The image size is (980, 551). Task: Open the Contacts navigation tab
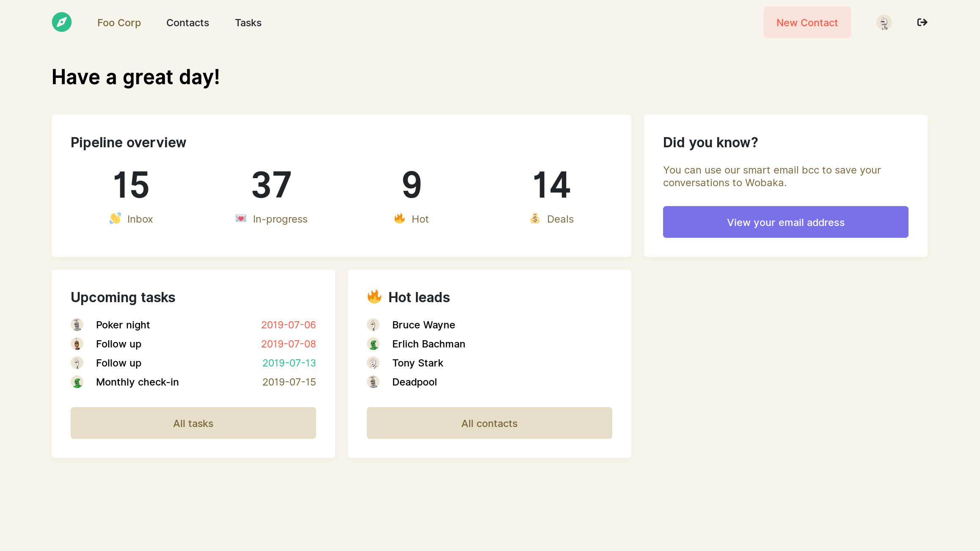coord(188,22)
